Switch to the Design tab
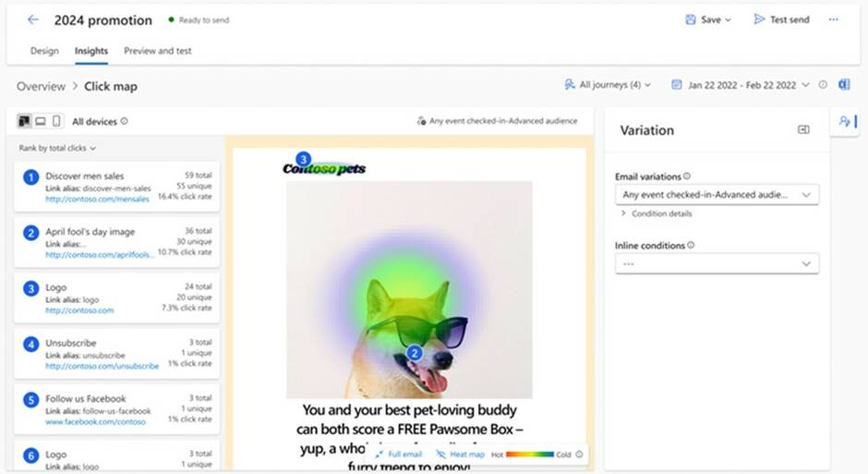Viewport: 868px width, 474px height. point(44,51)
